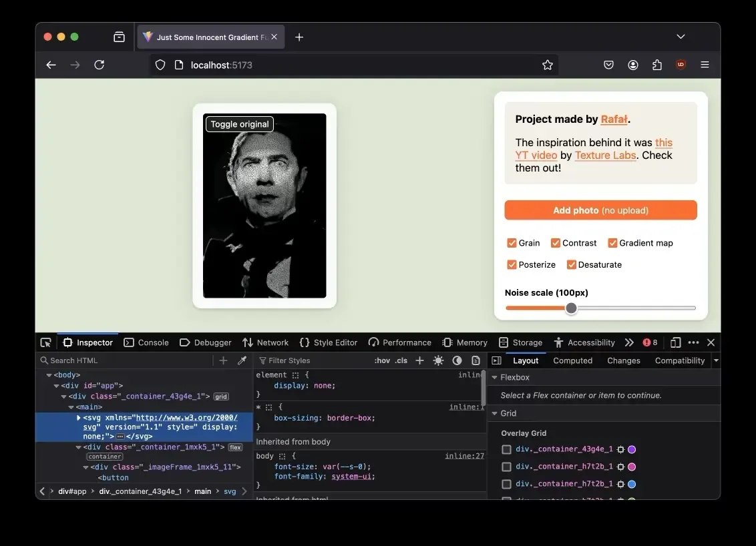Viewport: 756px width, 546px height.
Task: Click the pink grid overlay color swatch
Action: [632, 467]
